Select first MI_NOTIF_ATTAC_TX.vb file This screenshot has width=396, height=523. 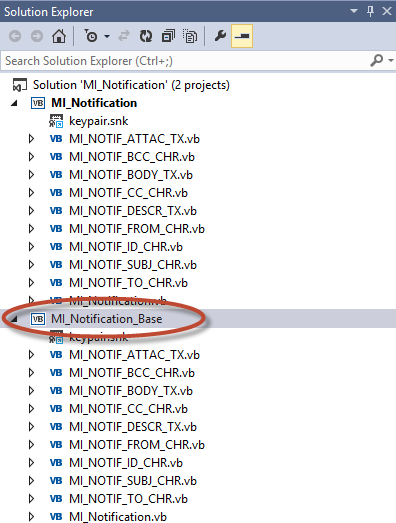(x=134, y=139)
